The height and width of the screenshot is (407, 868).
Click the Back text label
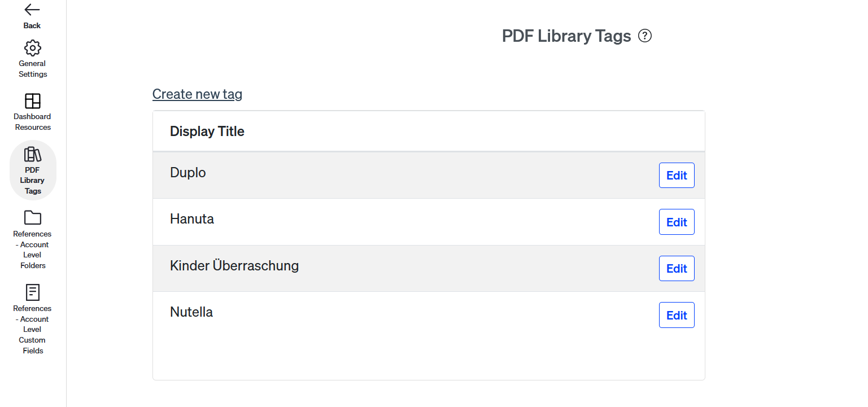(32, 25)
